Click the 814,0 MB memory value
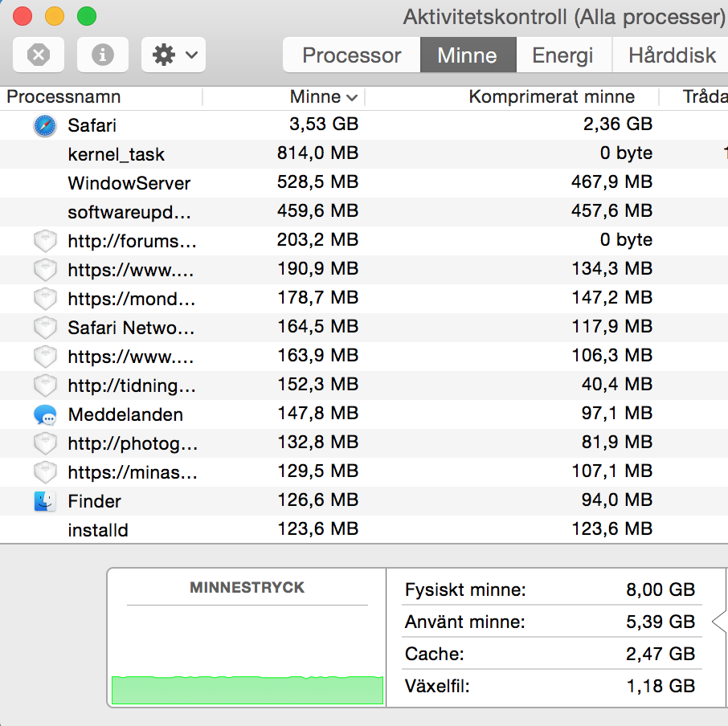728x726 pixels. [x=317, y=153]
